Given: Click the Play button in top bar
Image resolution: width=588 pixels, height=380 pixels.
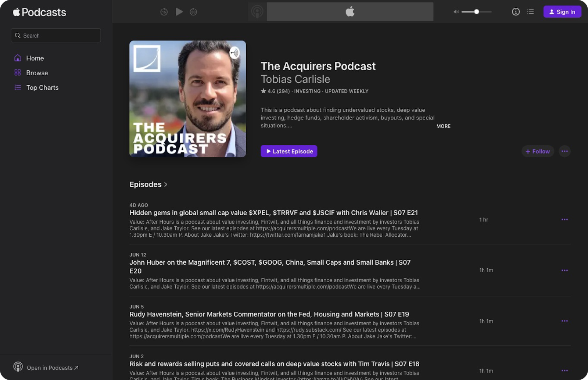Looking at the screenshot, I should (179, 12).
